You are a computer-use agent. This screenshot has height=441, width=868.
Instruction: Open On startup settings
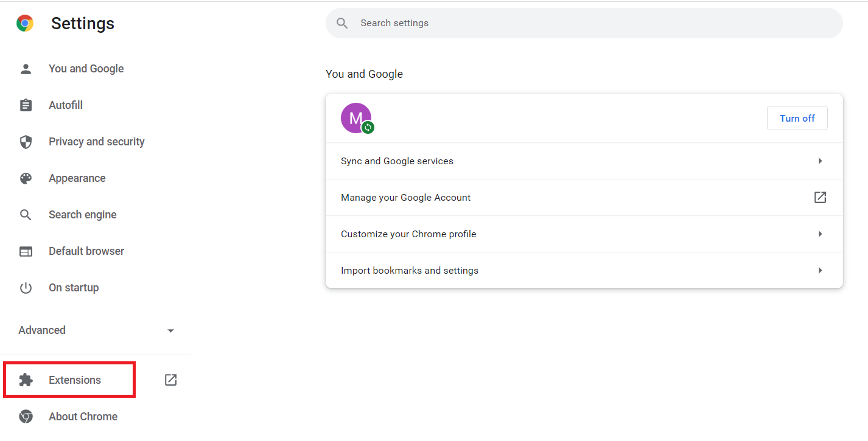74,288
